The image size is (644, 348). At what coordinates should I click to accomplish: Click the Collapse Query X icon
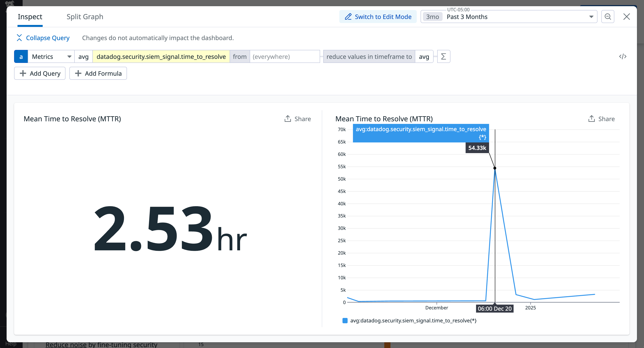click(19, 38)
